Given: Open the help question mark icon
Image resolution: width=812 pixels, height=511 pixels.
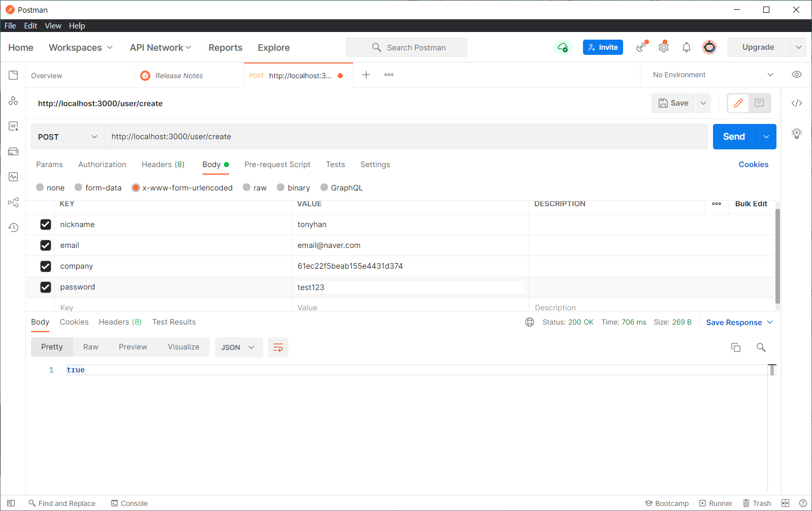Looking at the screenshot, I should (x=803, y=503).
